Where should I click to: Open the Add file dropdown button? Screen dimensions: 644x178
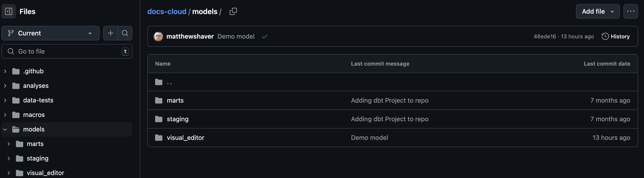(x=598, y=11)
